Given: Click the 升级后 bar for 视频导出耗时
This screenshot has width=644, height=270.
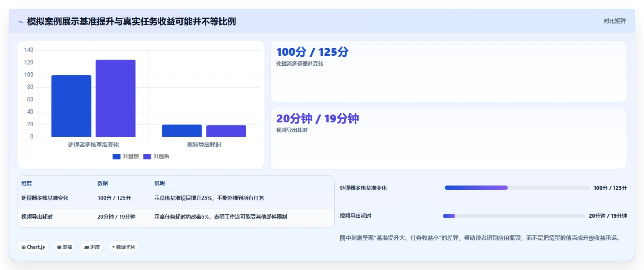Looking at the screenshot, I should click(226, 131).
